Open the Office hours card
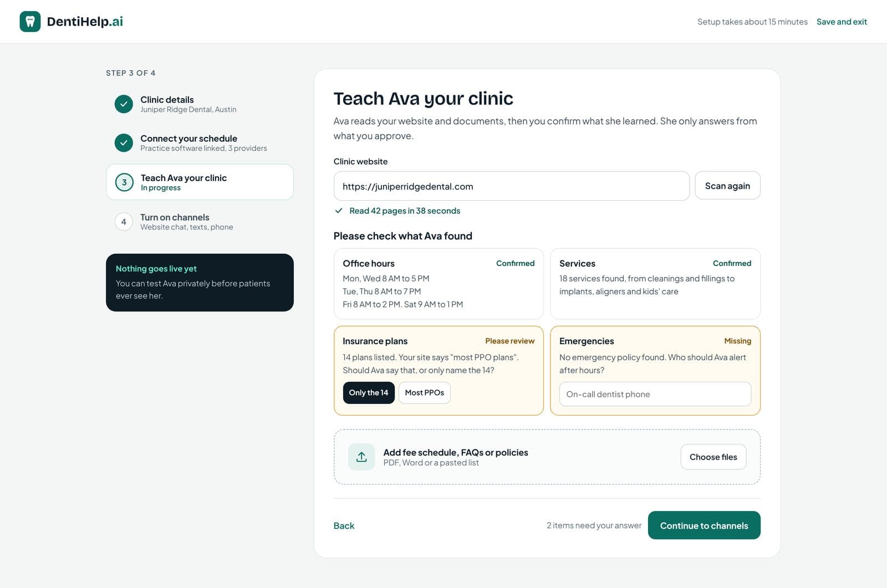 [439, 284]
